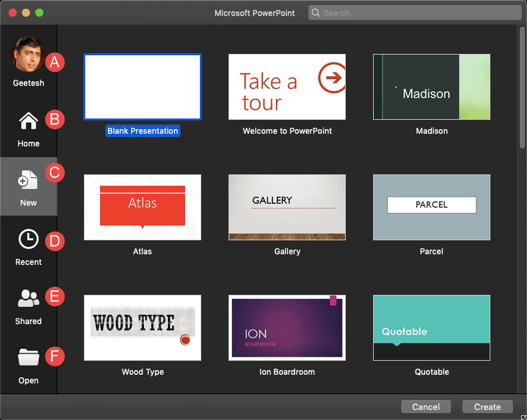
Task: Click the Quotable caption text
Action: click(x=432, y=372)
